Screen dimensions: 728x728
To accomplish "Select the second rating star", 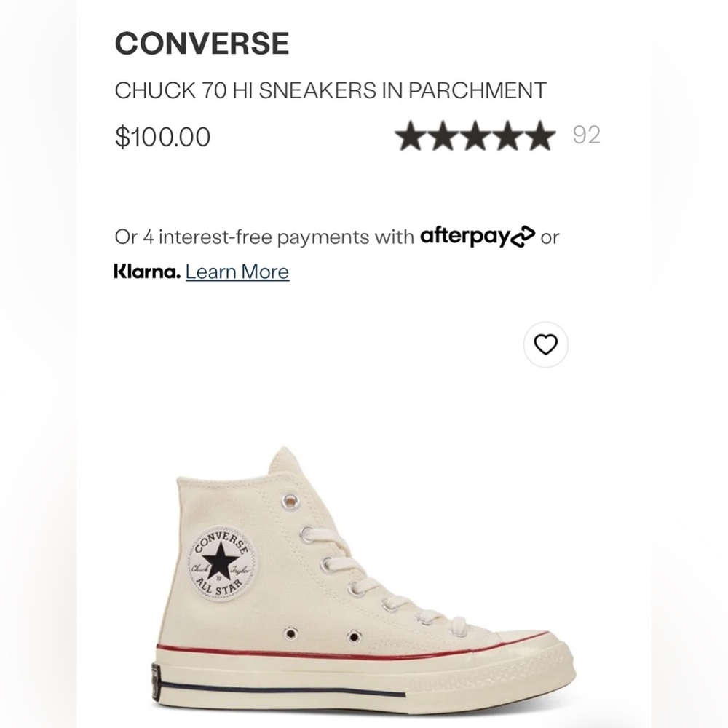I will click(x=445, y=135).
